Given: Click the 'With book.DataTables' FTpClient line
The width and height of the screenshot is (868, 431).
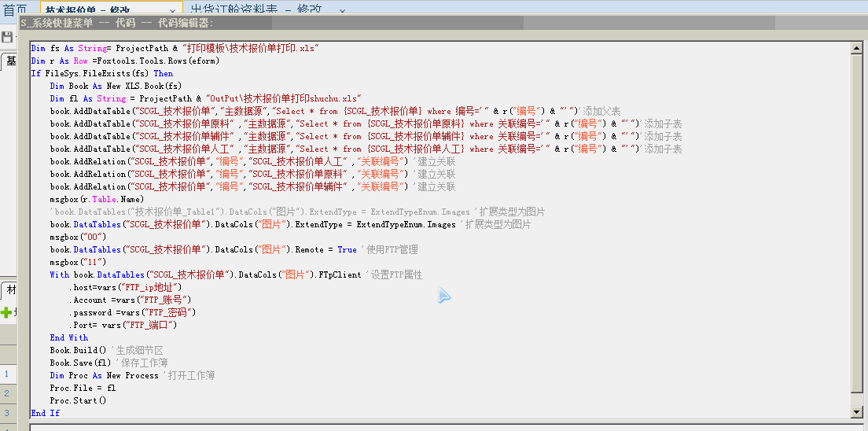Looking at the screenshot, I should (x=236, y=274).
